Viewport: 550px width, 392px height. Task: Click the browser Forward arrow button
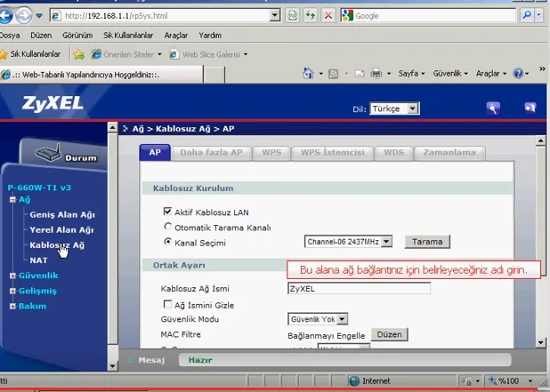[24, 15]
